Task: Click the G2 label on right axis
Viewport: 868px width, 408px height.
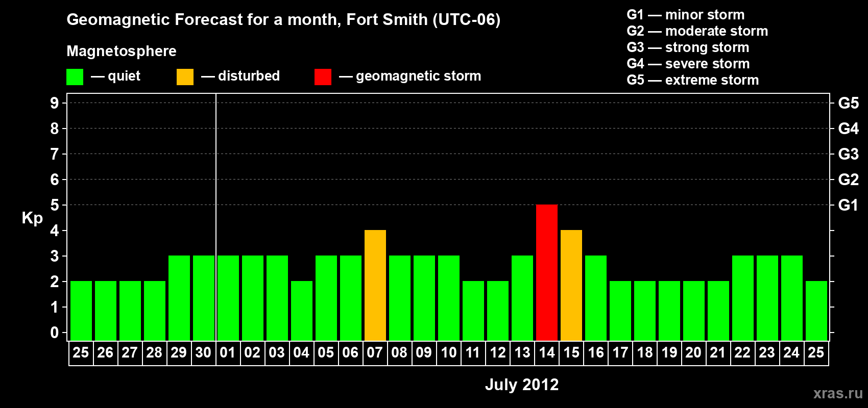Action: click(848, 180)
